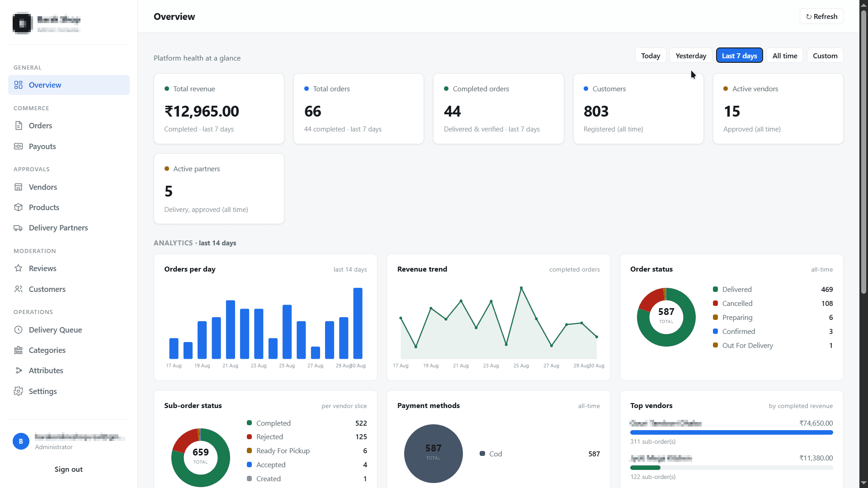
Task: Click the Overview grid icon in sidebar
Action: pyautogui.click(x=19, y=85)
